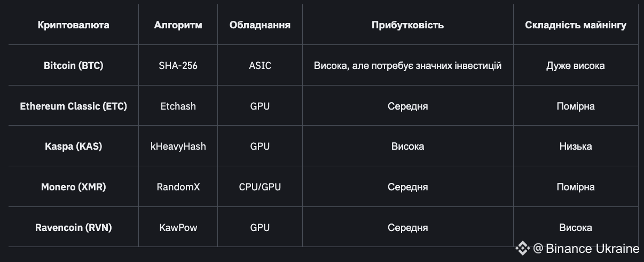Select the Криптовалюта column header

(74, 25)
